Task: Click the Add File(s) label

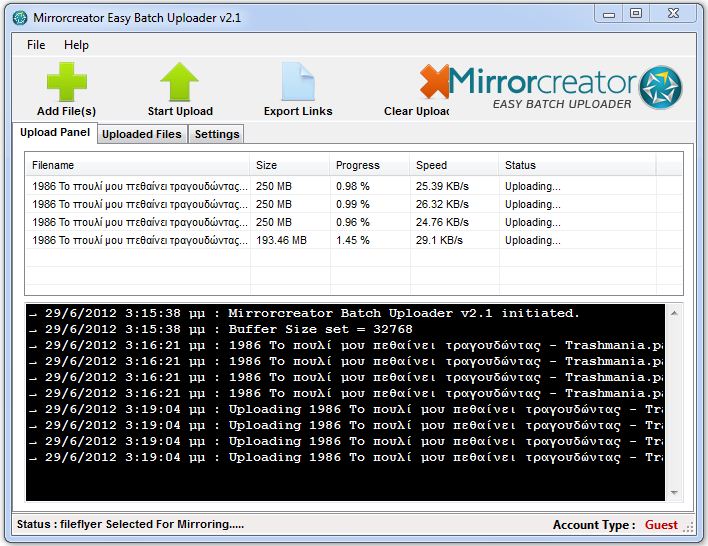Action: (x=66, y=111)
